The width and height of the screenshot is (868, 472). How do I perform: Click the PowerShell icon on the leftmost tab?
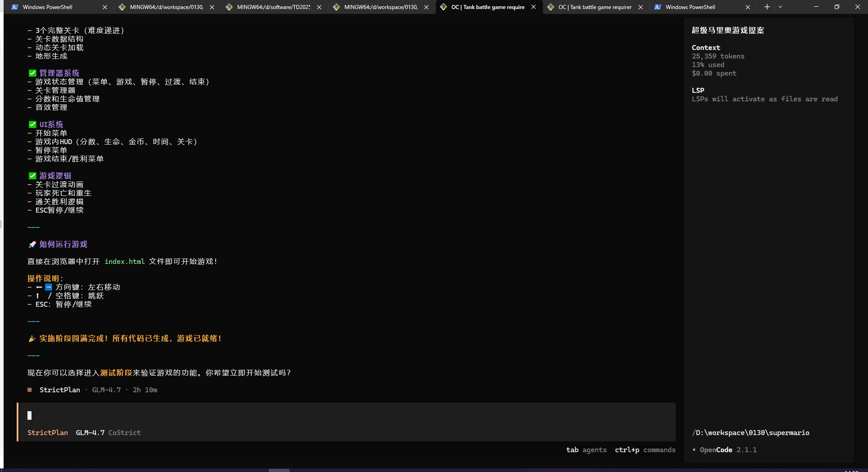[15, 7]
